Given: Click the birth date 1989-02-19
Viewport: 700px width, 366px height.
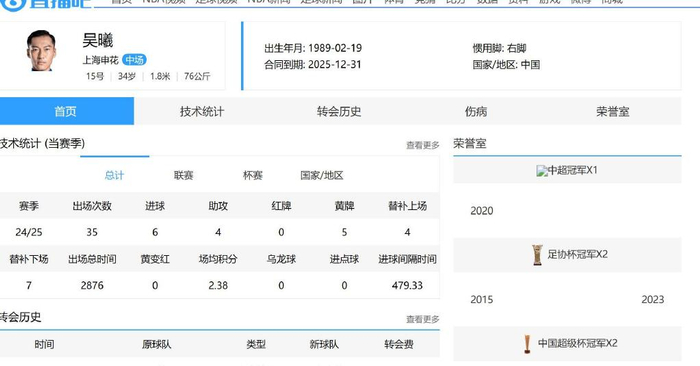Looking at the screenshot, I should tap(335, 48).
